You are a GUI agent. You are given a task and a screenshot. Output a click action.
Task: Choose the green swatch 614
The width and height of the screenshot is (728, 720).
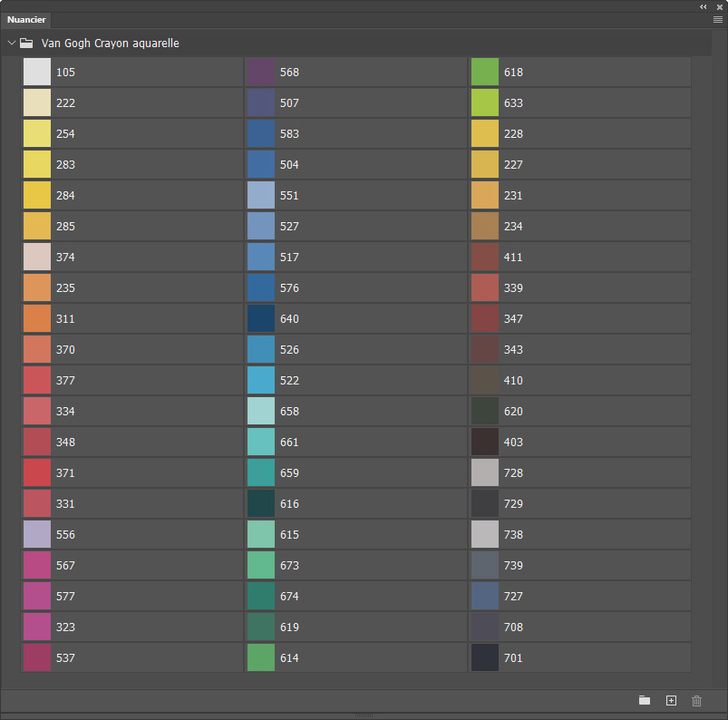[261, 657]
